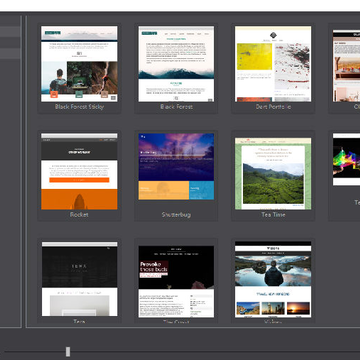This screenshot has height=360, width=360.
Task: Choose the 'Provoke those buds' theme
Action: pos(176,282)
